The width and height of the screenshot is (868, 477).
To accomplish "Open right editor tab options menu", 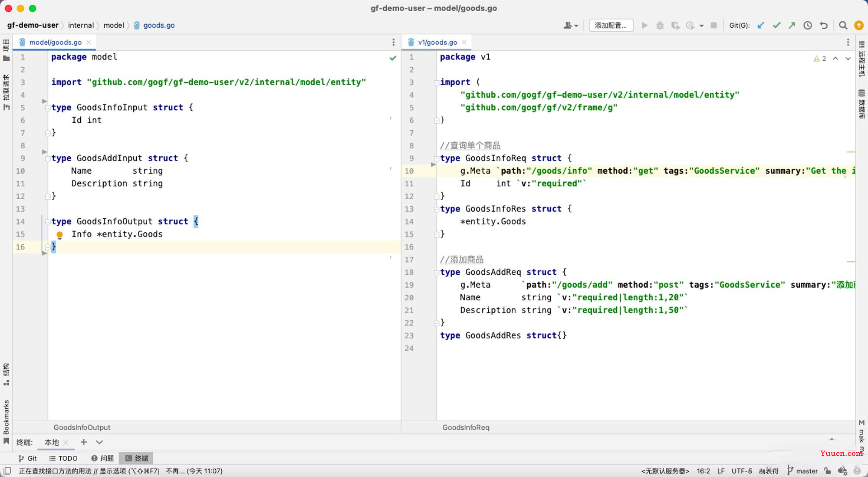I will click(848, 42).
